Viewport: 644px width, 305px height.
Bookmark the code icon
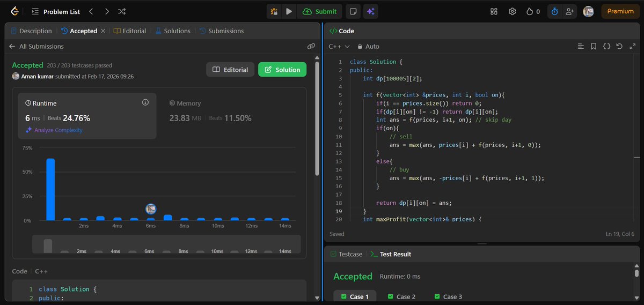[594, 47]
